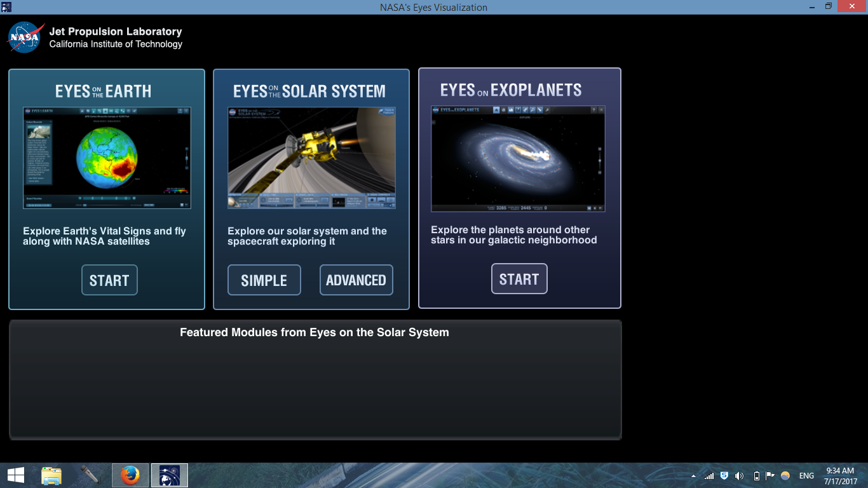
Task: Check network signal strength in tray
Action: pyautogui.click(x=708, y=475)
